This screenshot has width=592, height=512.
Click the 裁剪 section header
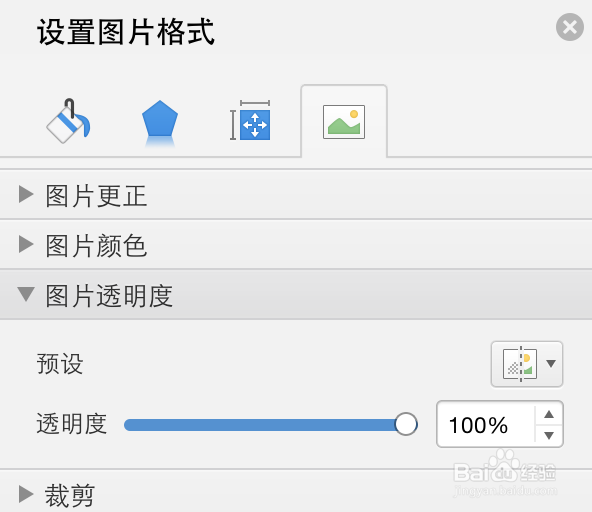coord(296,492)
